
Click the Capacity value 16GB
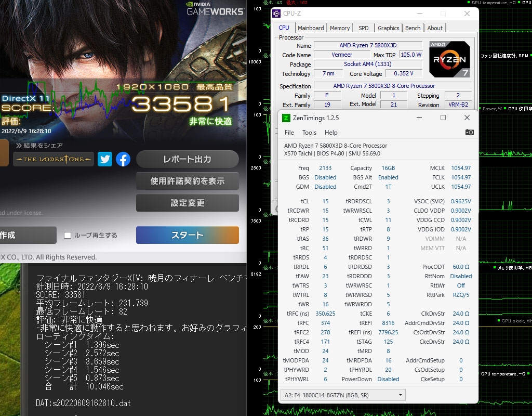click(388, 168)
